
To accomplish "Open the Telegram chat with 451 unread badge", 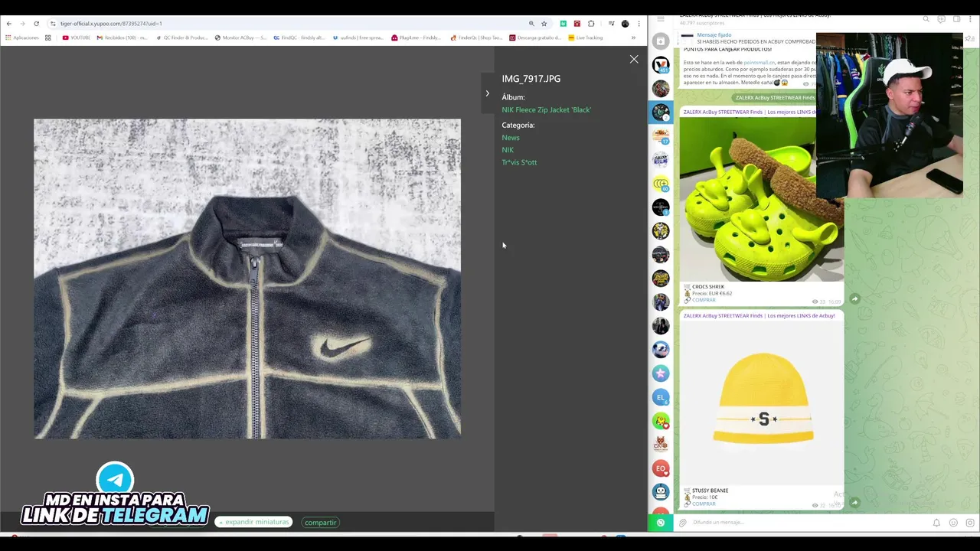I will tap(661, 65).
